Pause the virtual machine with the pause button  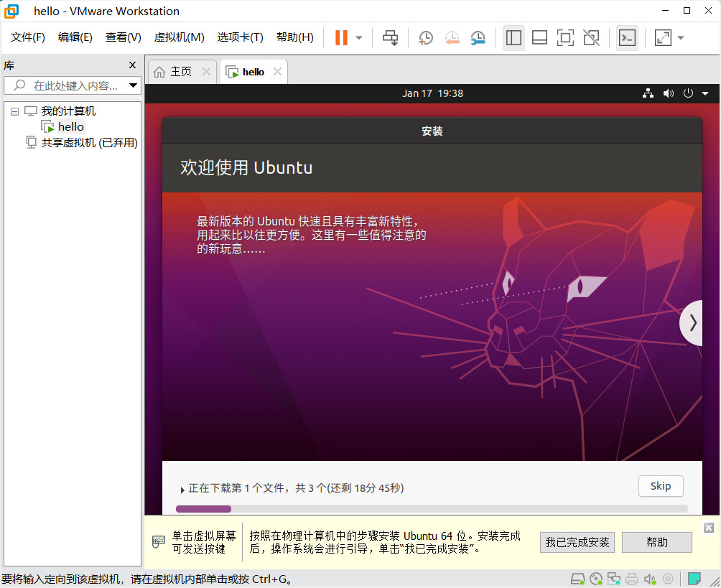(x=341, y=38)
